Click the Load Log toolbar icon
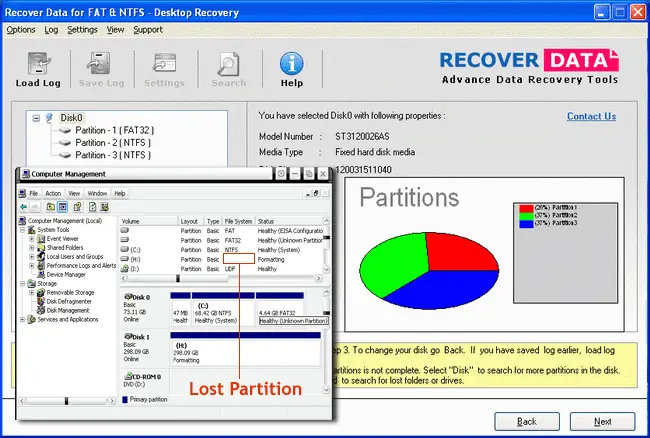Screen dimensions: 650x438 pyautogui.click(x=39, y=63)
